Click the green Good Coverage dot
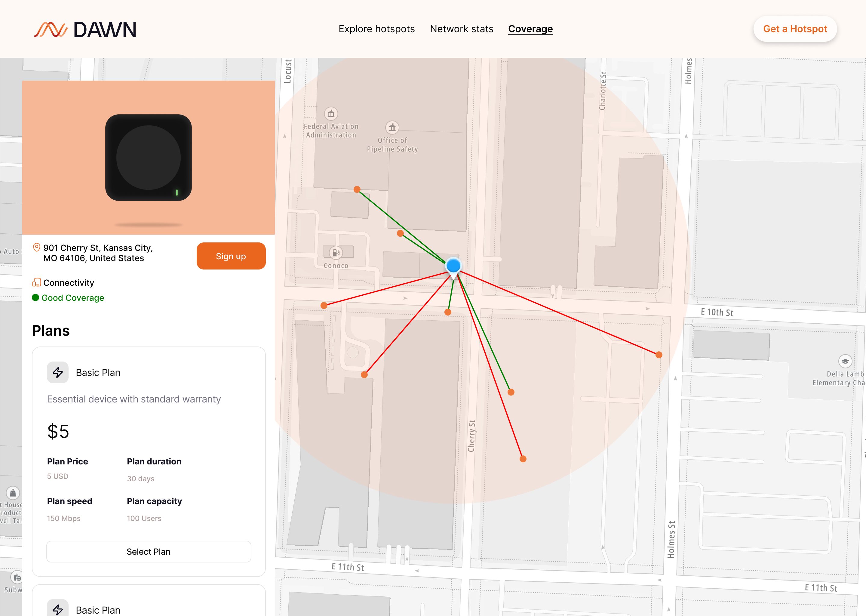Image resolution: width=866 pixels, height=616 pixels. tap(36, 298)
